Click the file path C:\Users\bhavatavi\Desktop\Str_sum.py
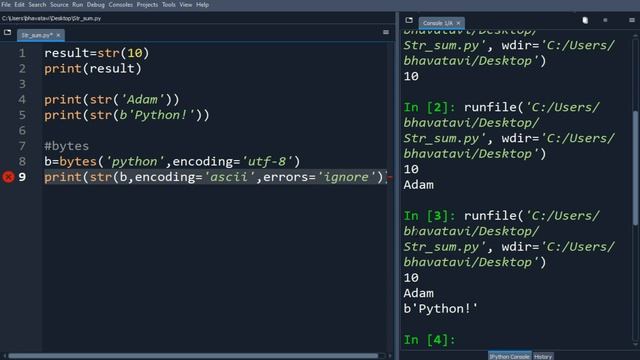Screen dimensions: 640x360 pyautogui.click(x=51, y=18)
